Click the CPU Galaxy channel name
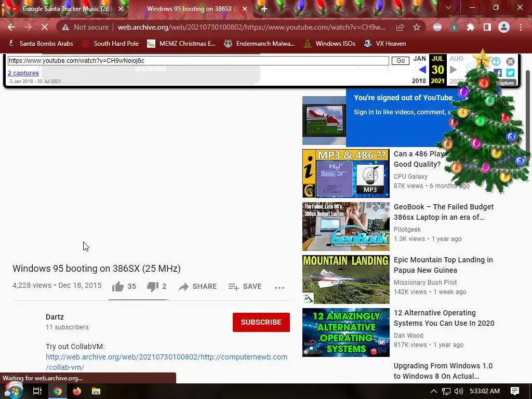This screenshot has height=399, width=532. coord(410,177)
